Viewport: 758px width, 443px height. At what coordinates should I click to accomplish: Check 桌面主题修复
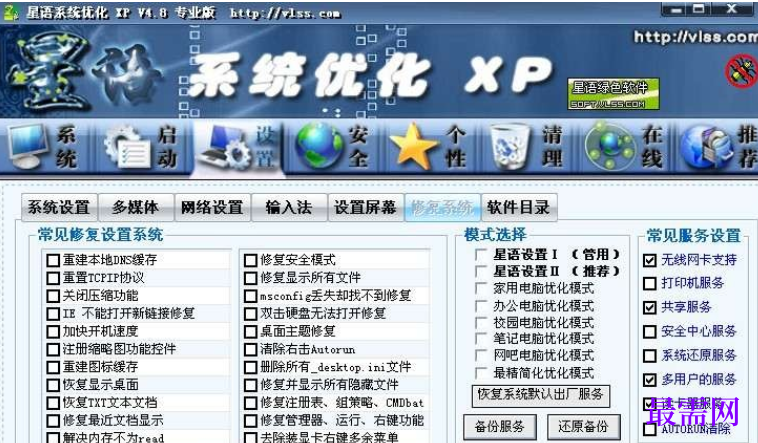click(250, 331)
